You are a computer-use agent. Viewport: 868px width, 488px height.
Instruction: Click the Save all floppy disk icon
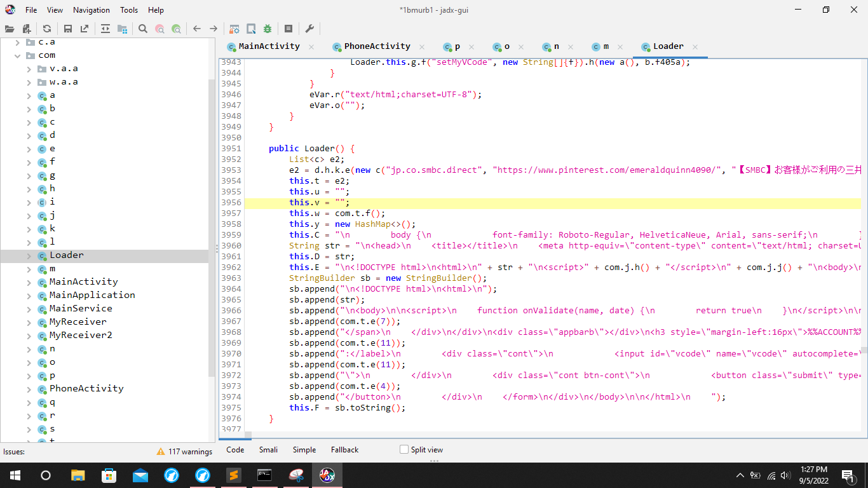[68, 29]
